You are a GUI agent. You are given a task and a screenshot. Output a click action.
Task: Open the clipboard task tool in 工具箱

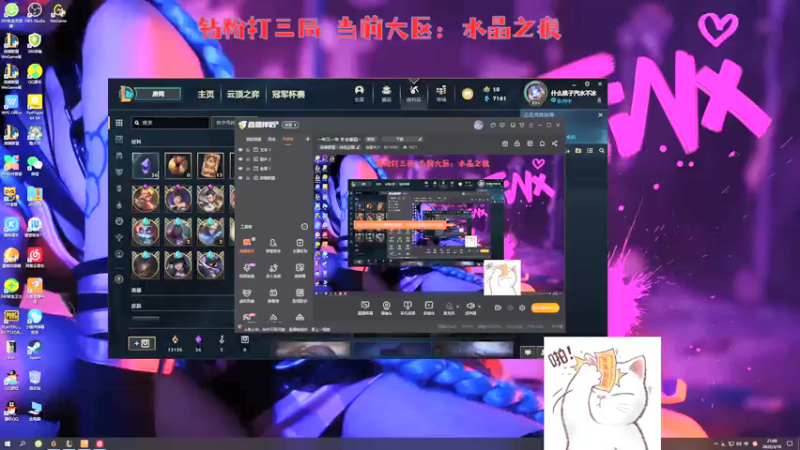[x=299, y=243]
